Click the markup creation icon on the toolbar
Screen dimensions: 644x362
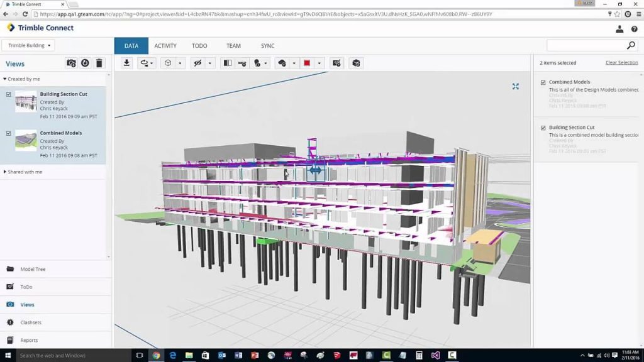pyautogui.click(x=337, y=63)
